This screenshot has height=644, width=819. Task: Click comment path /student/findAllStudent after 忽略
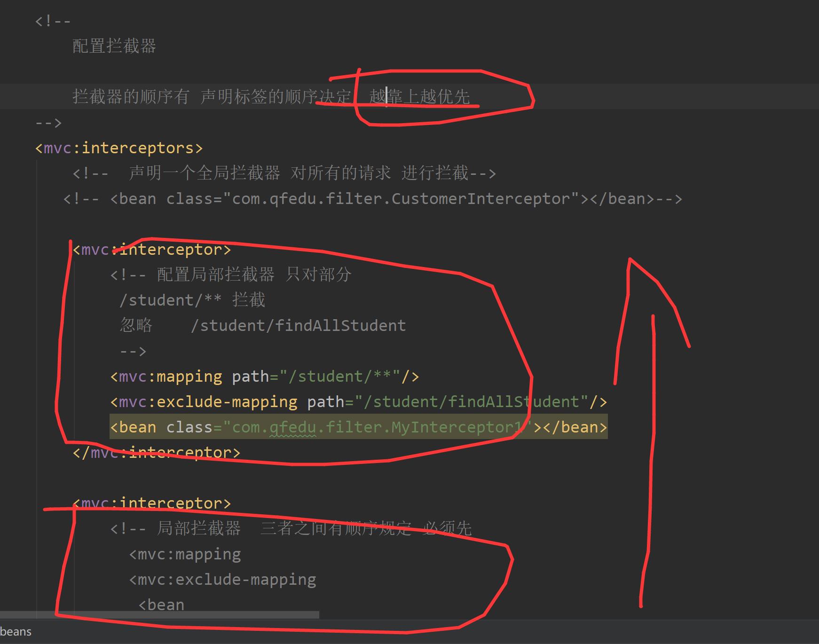(x=299, y=325)
